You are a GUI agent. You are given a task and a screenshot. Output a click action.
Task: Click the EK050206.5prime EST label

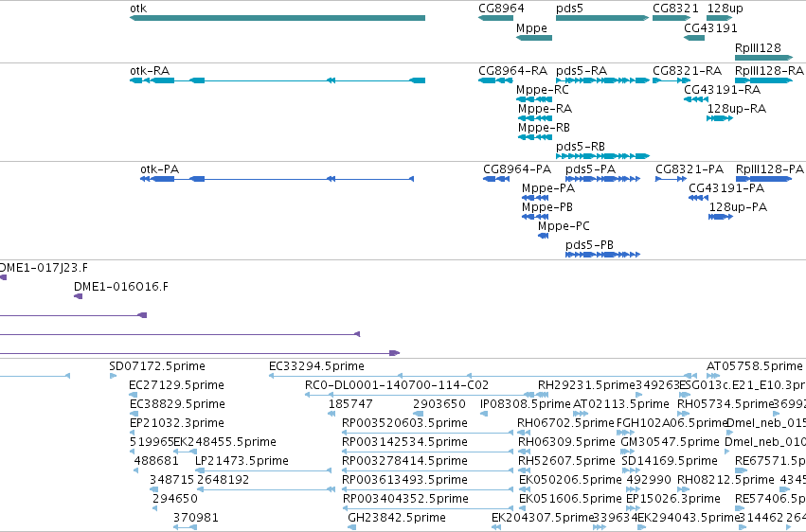[x=570, y=480]
